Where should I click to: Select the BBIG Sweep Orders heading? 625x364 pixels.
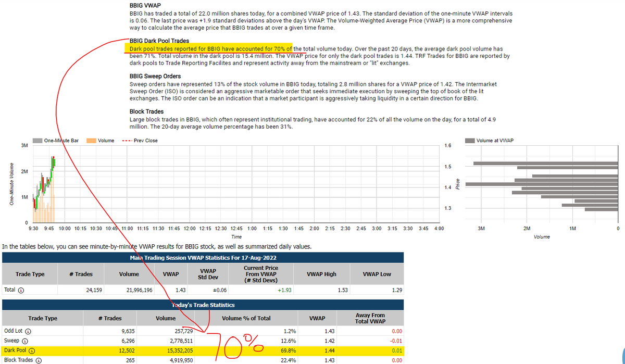[x=155, y=76]
